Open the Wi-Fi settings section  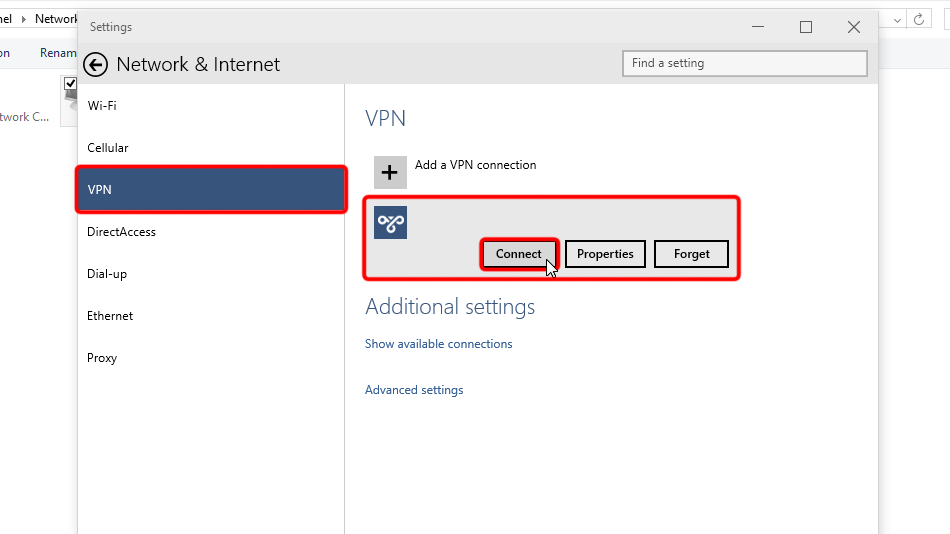pos(102,106)
